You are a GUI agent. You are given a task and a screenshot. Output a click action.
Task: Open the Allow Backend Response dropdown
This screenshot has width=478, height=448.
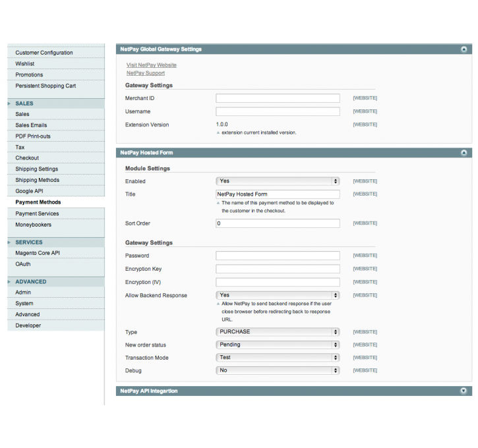coord(278,295)
